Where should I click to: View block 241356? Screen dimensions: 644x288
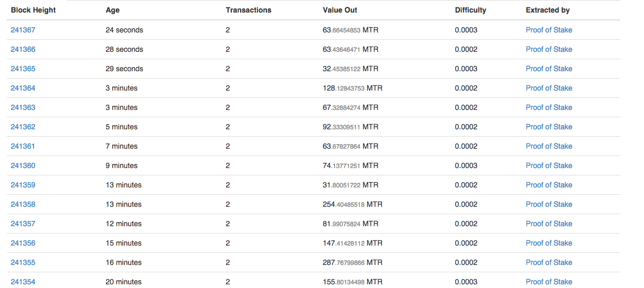[23, 243]
